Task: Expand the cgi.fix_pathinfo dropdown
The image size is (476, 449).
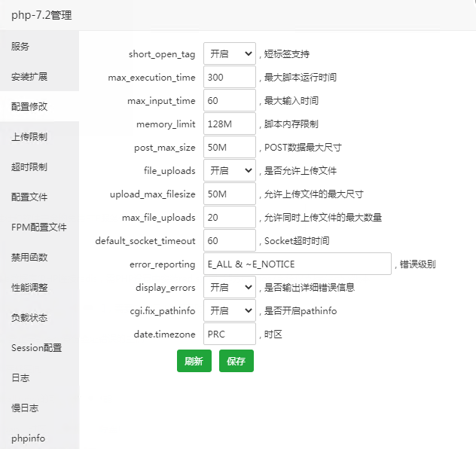Action: click(x=229, y=310)
